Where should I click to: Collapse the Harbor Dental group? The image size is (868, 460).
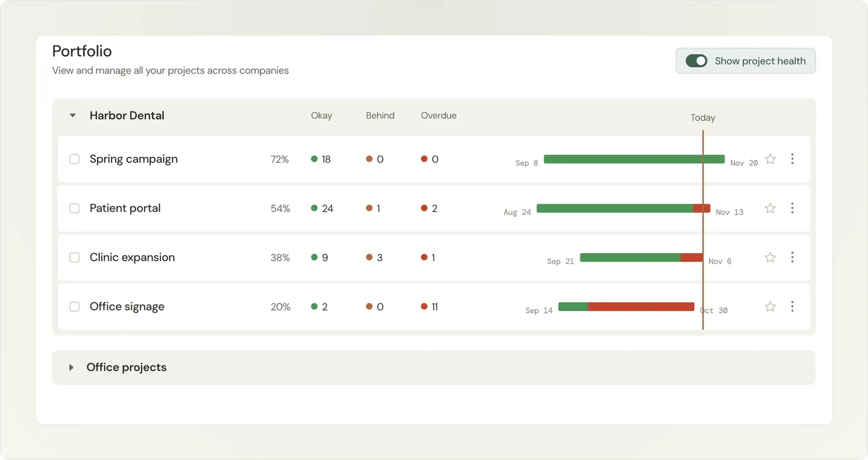73,115
